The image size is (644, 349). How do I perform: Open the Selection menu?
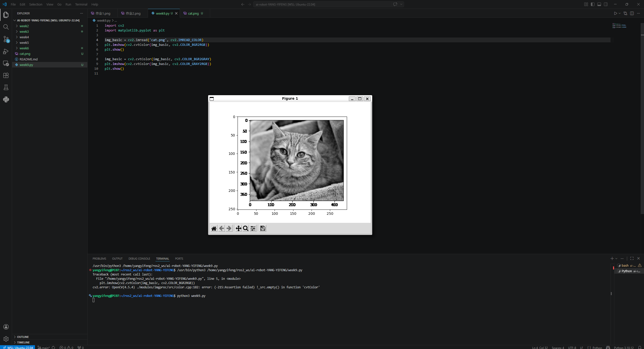pos(36,4)
